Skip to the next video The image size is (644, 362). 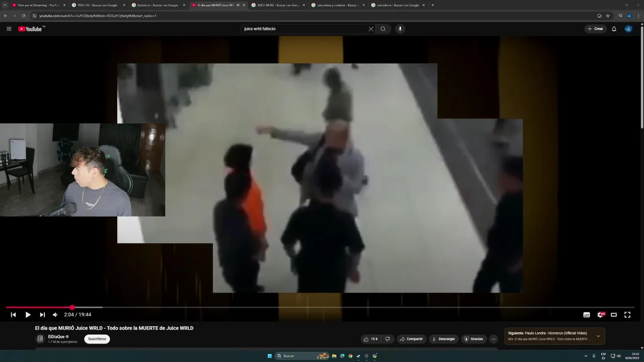[42, 315]
